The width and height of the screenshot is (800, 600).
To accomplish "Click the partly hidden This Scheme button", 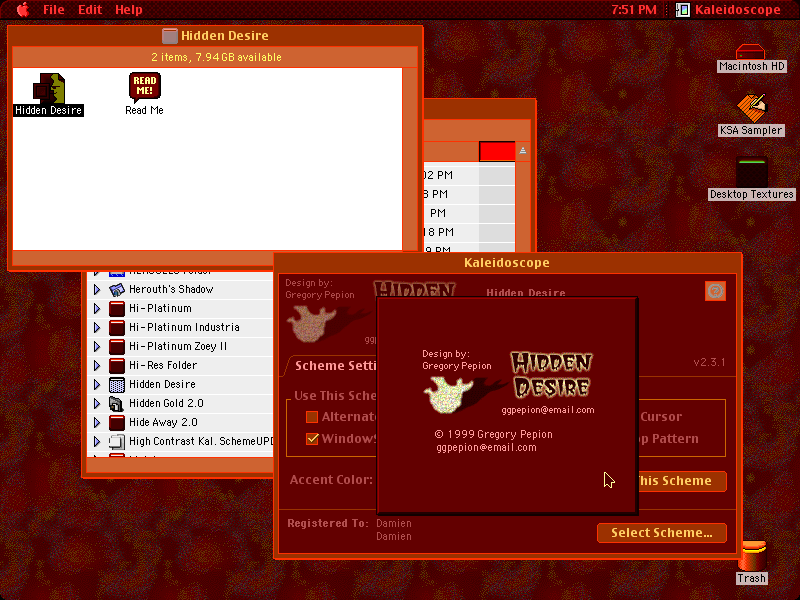I will click(682, 481).
